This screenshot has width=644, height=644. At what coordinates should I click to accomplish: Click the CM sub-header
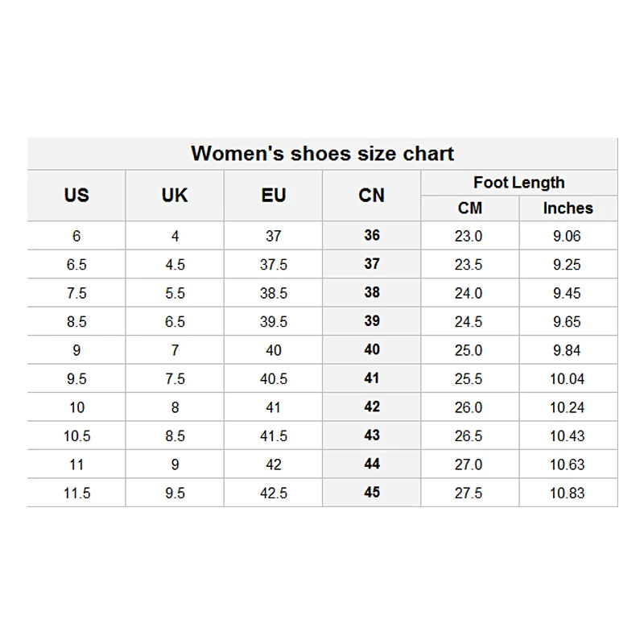point(469,208)
